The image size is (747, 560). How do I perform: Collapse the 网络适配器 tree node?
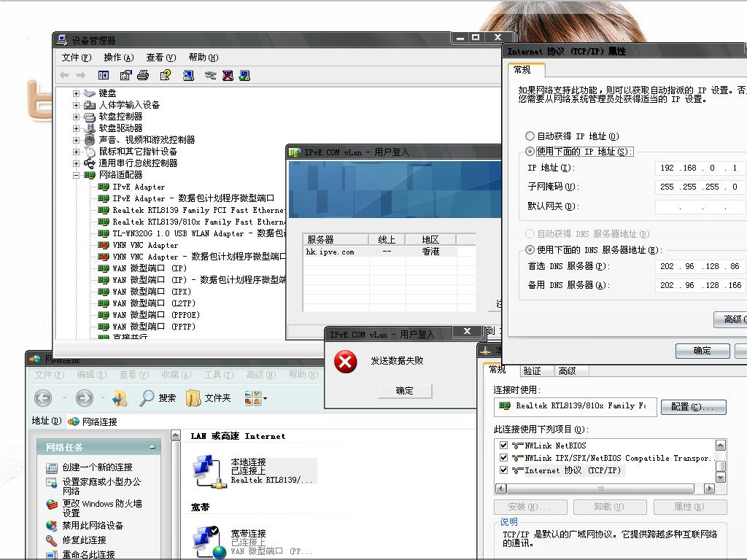pos(77,175)
